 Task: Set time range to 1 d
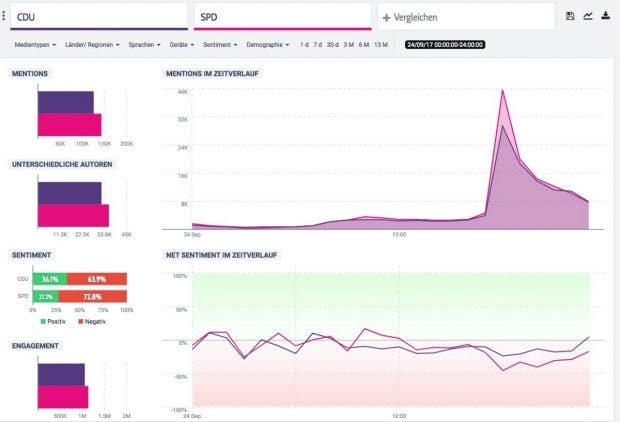click(x=304, y=45)
